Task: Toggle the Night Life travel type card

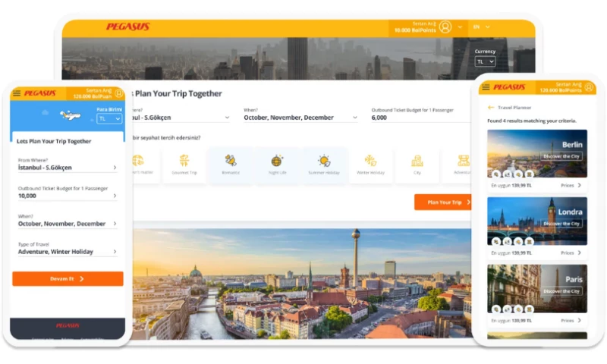Action: click(x=277, y=165)
